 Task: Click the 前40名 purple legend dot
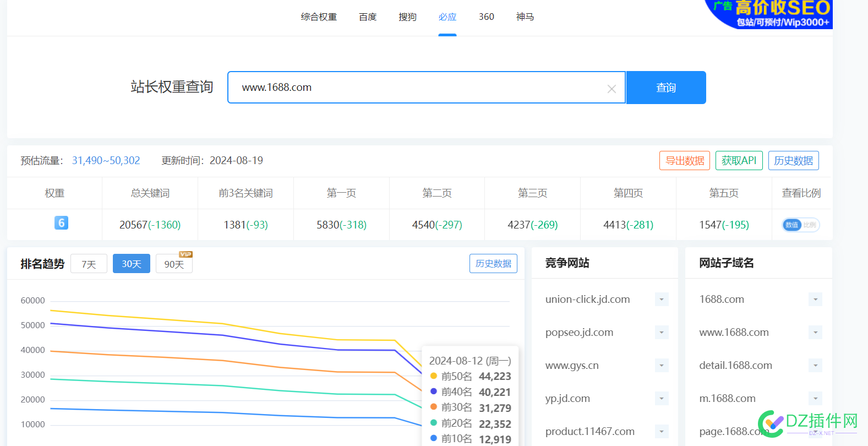pos(434,391)
